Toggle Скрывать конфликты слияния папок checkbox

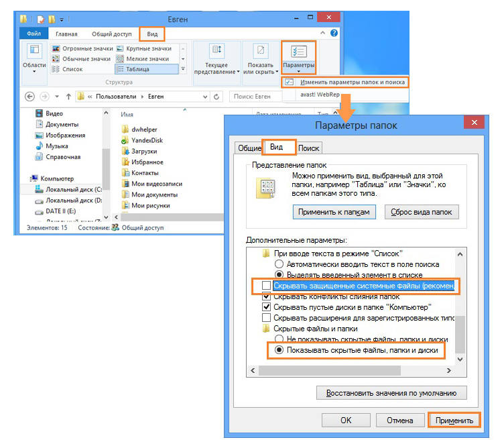[266, 296]
